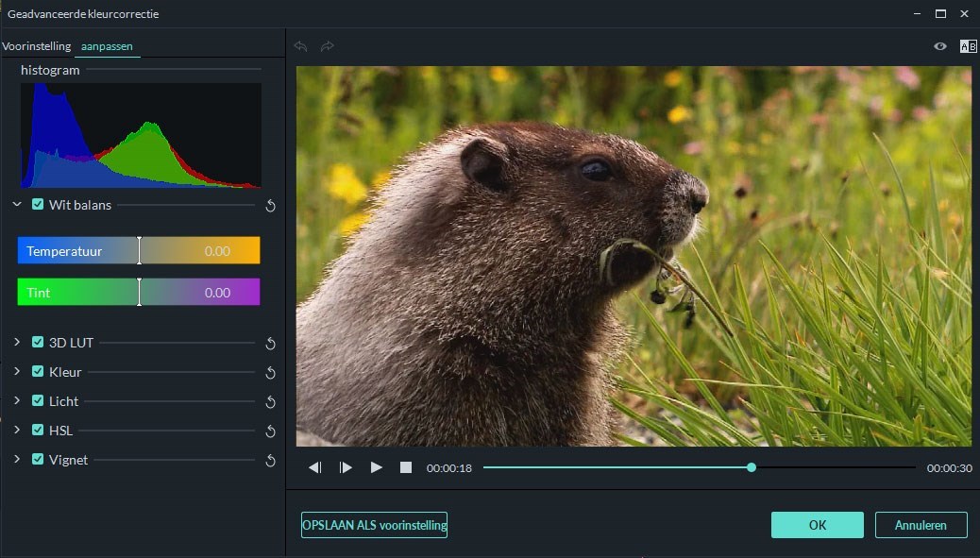The image size is (980, 558).
Task: Toggle the Licht checkbox
Action: point(38,400)
